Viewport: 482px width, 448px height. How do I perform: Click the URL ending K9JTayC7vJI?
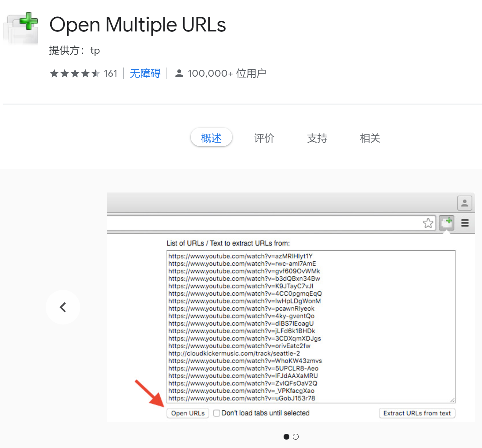click(x=241, y=286)
